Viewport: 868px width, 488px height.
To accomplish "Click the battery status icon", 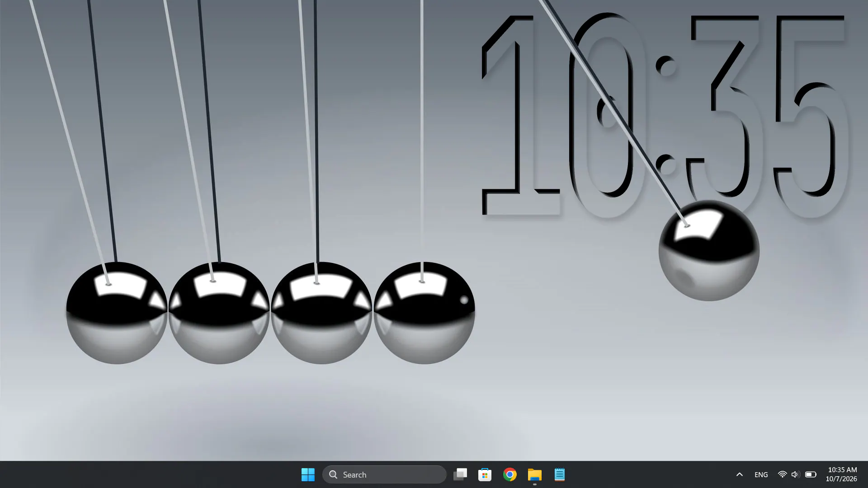I will pyautogui.click(x=811, y=474).
